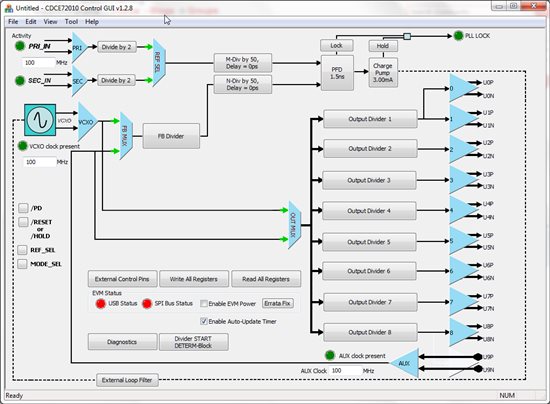Select the OUT MUX multiplexer block
550x404 pixels.
[294, 225]
